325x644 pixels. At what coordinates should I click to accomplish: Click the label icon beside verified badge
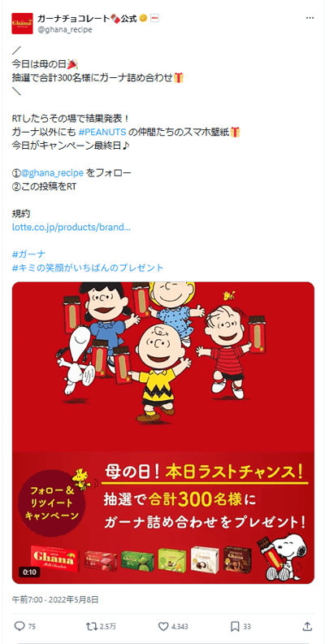click(x=154, y=19)
